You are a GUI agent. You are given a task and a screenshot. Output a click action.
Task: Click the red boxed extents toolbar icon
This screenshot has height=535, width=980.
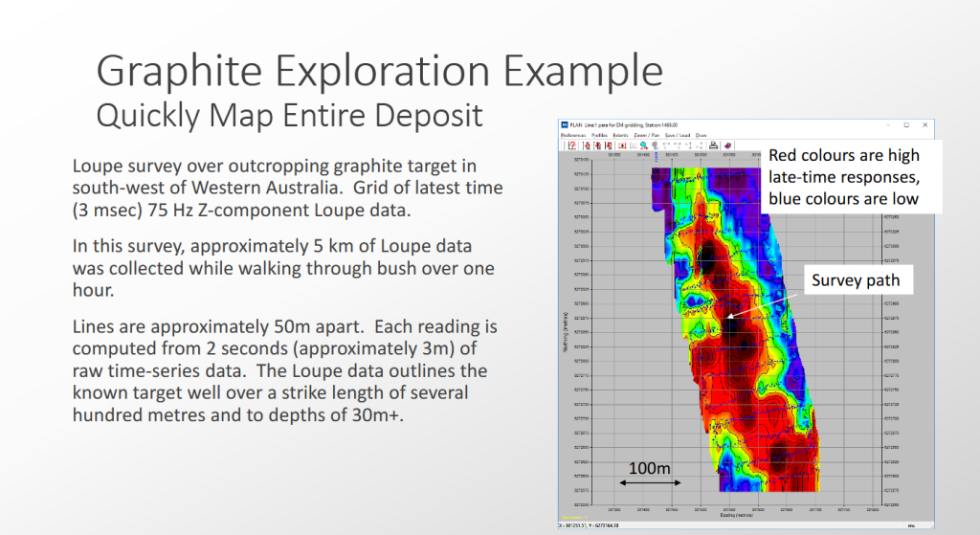click(x=622, y=145)
